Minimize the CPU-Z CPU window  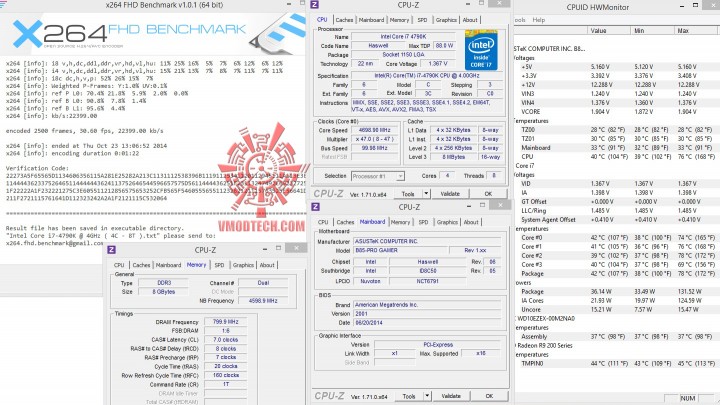pos(467,4)
